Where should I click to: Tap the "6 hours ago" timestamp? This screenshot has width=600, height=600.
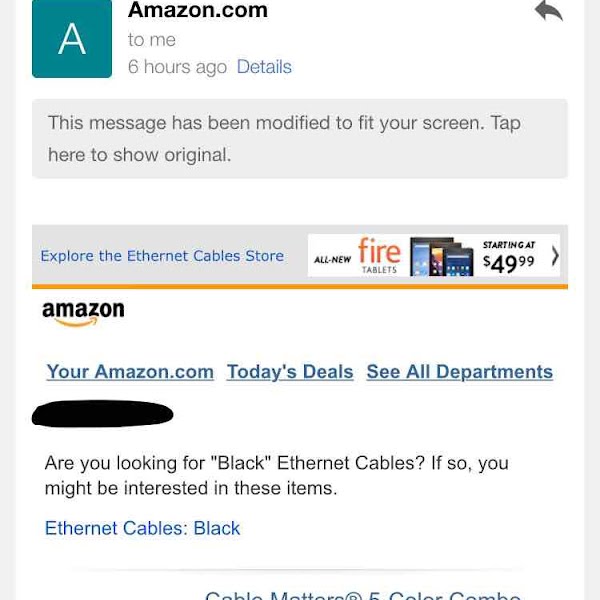pos(178,67)
